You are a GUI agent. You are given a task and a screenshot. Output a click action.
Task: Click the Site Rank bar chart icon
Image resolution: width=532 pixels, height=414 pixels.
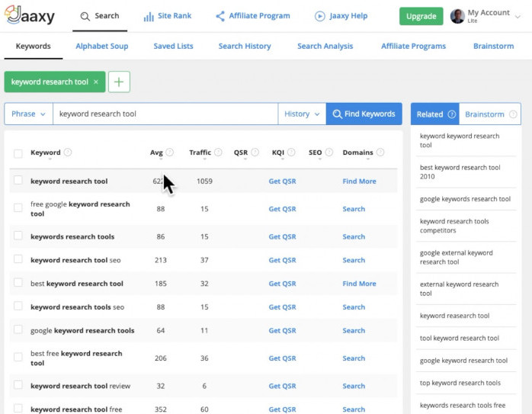[x=149, y=17]
